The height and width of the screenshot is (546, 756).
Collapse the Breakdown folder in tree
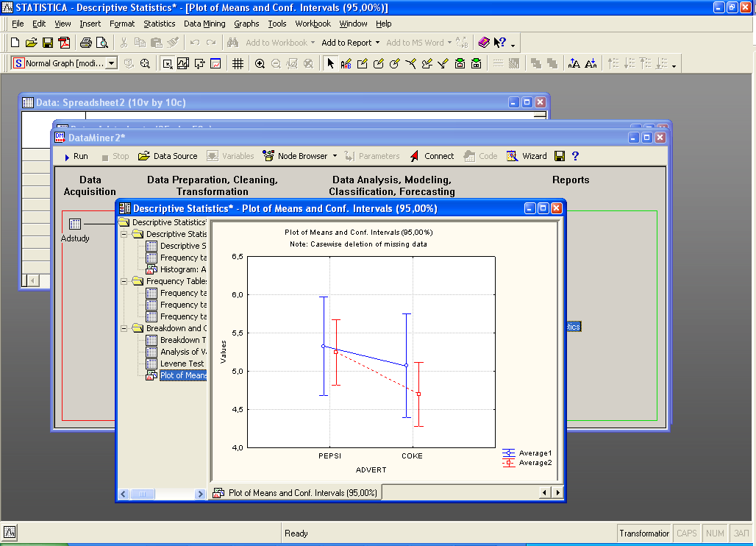pyautogui.click(x=125, y=328)
